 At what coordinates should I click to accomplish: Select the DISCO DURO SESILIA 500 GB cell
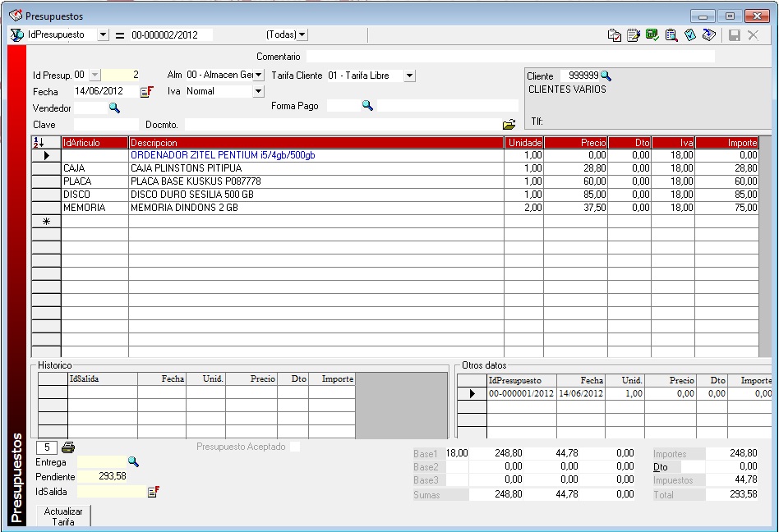point(316,195)
